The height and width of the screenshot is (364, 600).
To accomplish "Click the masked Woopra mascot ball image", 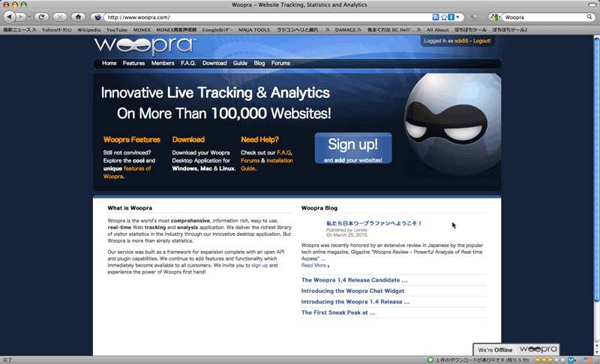I will click(451, 124).
